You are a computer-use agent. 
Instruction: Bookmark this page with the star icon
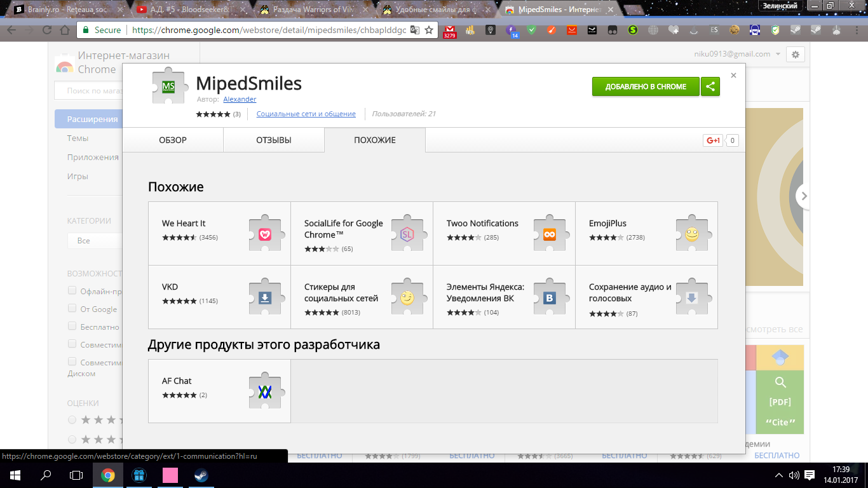tap(429, 30)
